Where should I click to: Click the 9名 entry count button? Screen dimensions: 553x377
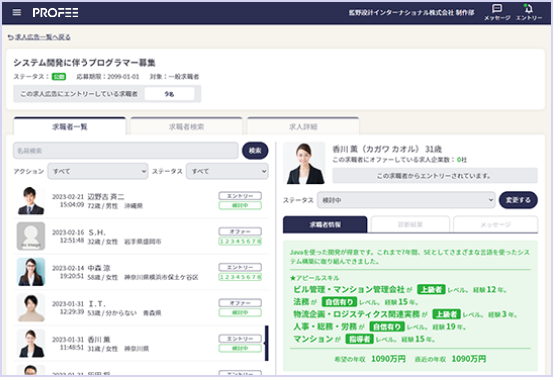click(x=169, y=94)
